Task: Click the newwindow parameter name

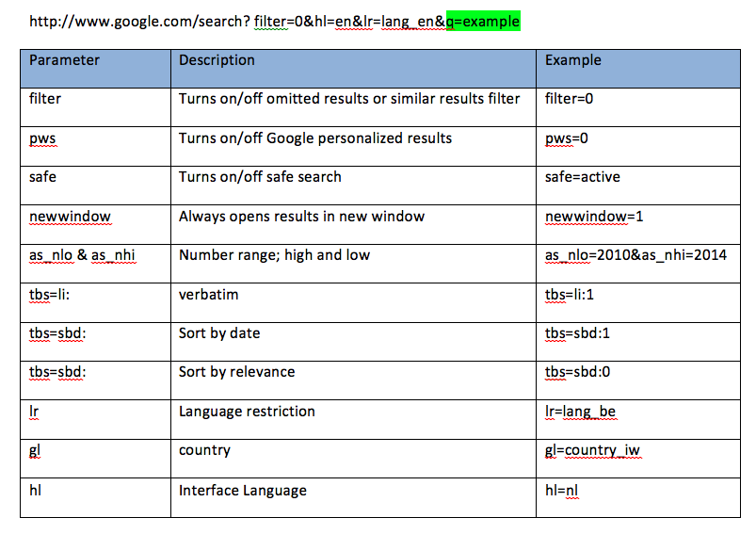Action: [70, 217]
